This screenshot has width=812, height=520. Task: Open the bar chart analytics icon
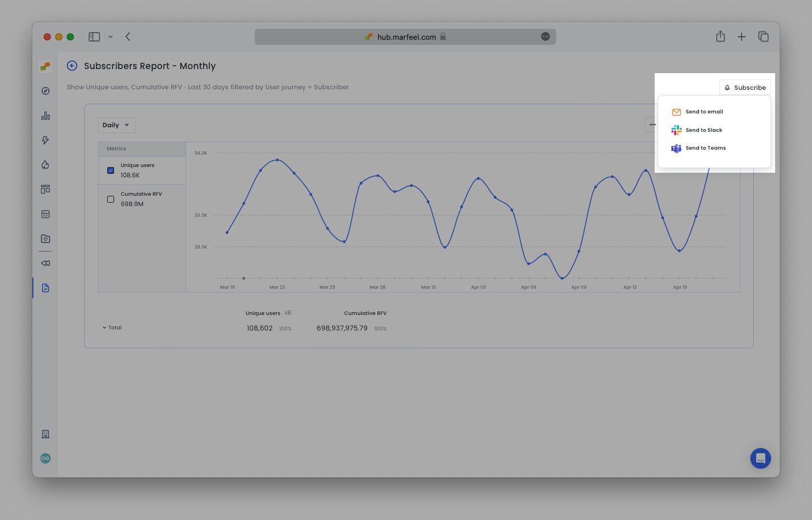45,115
